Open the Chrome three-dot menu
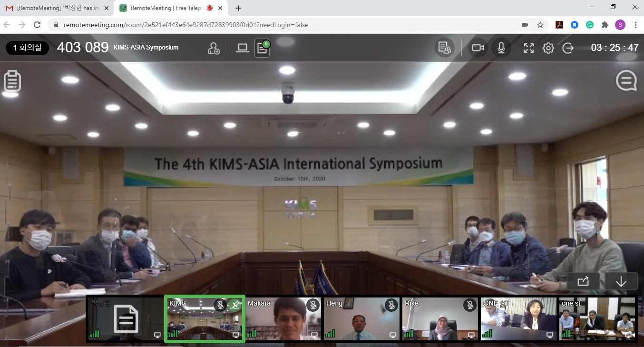Viewport: 644px width, 347px height. click(635, 25)
